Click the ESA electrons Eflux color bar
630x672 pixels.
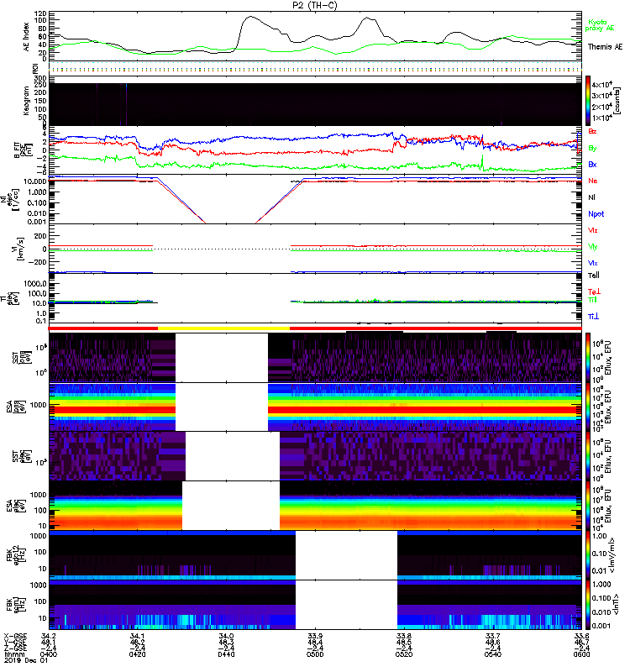point(588,506)
